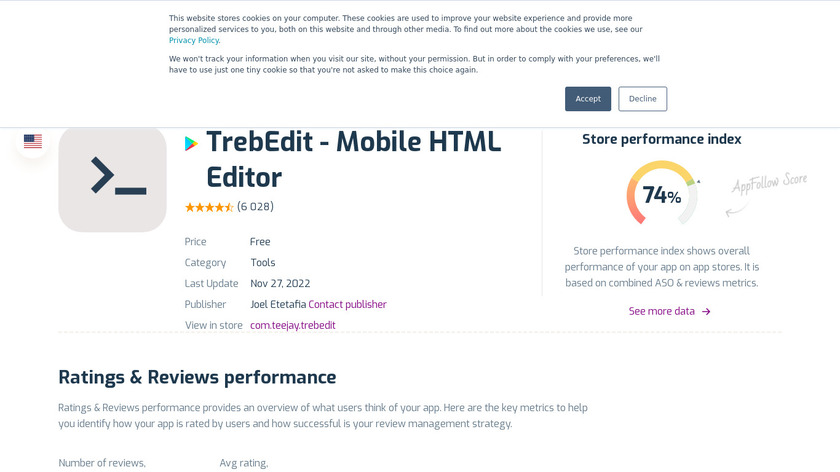The width and height of the screenshot is (840, 472).
Task: Follow the See more data link
Action: (662, 311)
